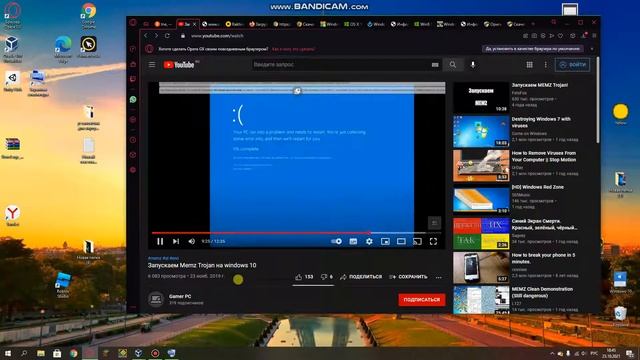The image size is (640, 360).
Task: Switch to miniplayer mode
Action: coord(385,242)
